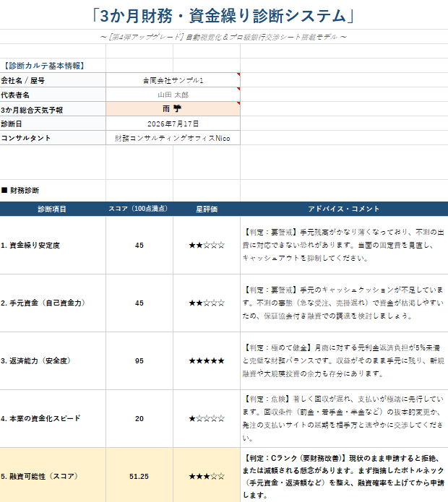Click the '診断項目' column header

coord(53,209)
